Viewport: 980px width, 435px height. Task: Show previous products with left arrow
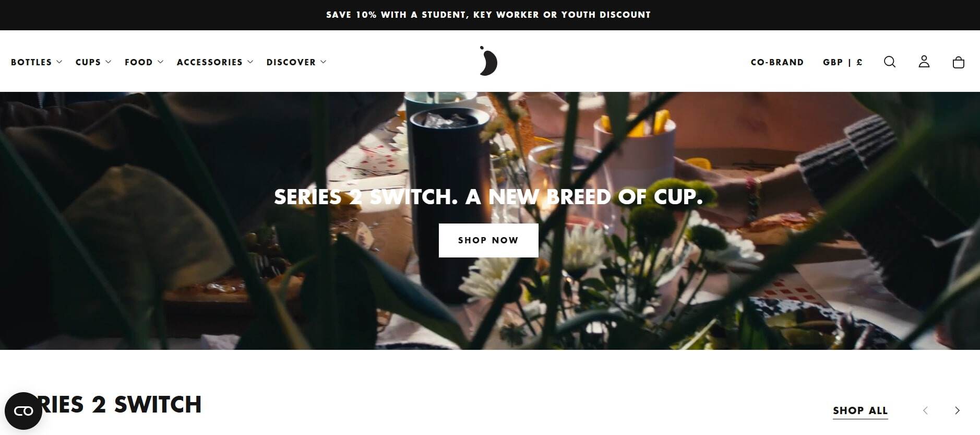point(925,410)
